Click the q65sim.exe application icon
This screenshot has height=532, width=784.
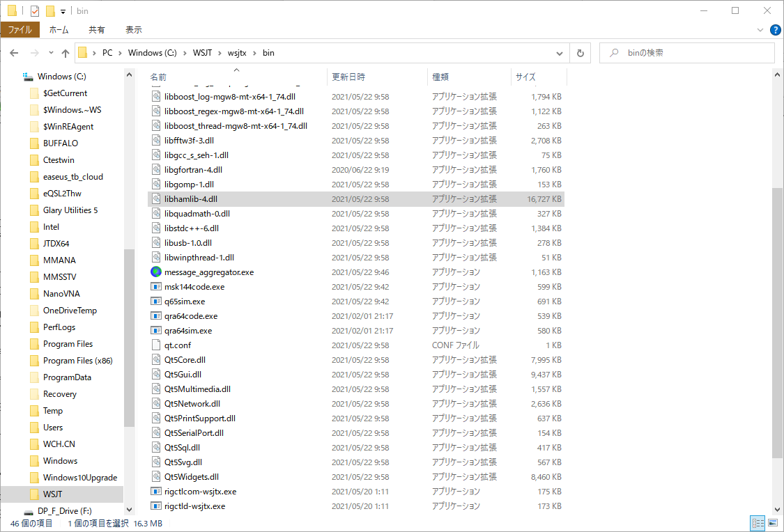point(156,302)
